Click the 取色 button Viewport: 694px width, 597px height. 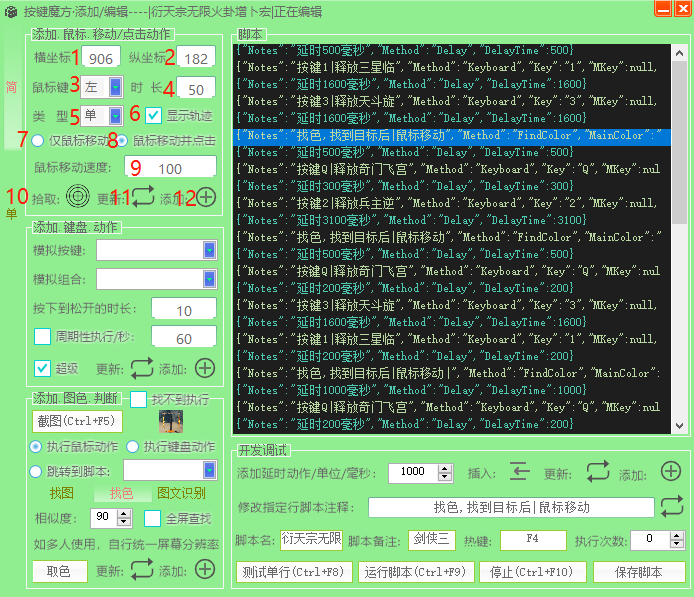click(x=59, y=571)
